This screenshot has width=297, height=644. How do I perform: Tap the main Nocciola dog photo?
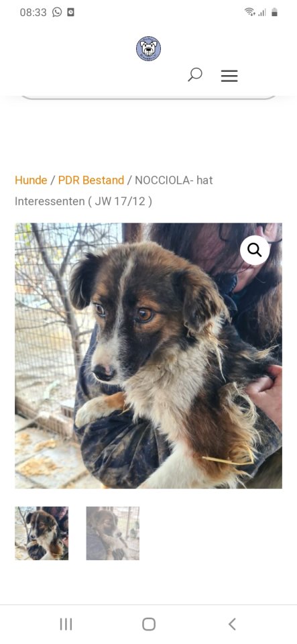point(149,356)
